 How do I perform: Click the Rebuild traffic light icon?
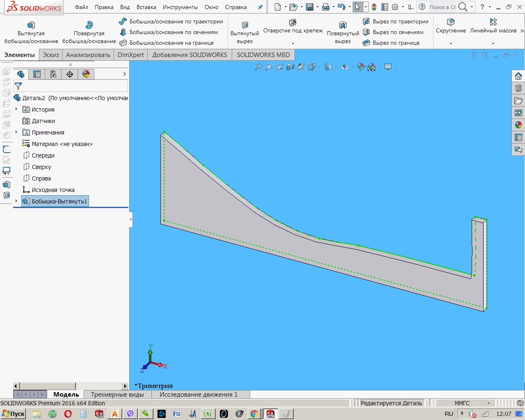[374, 7]
